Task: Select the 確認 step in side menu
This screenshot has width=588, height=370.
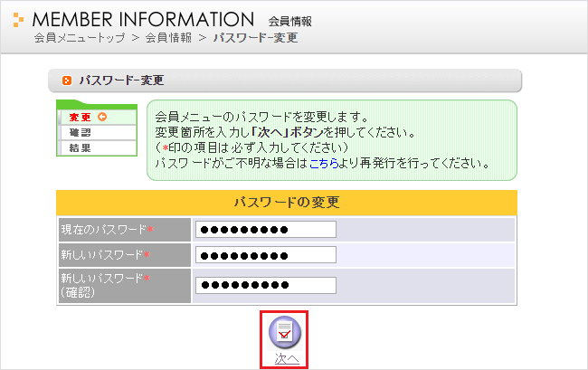Action: click(80, 132)
